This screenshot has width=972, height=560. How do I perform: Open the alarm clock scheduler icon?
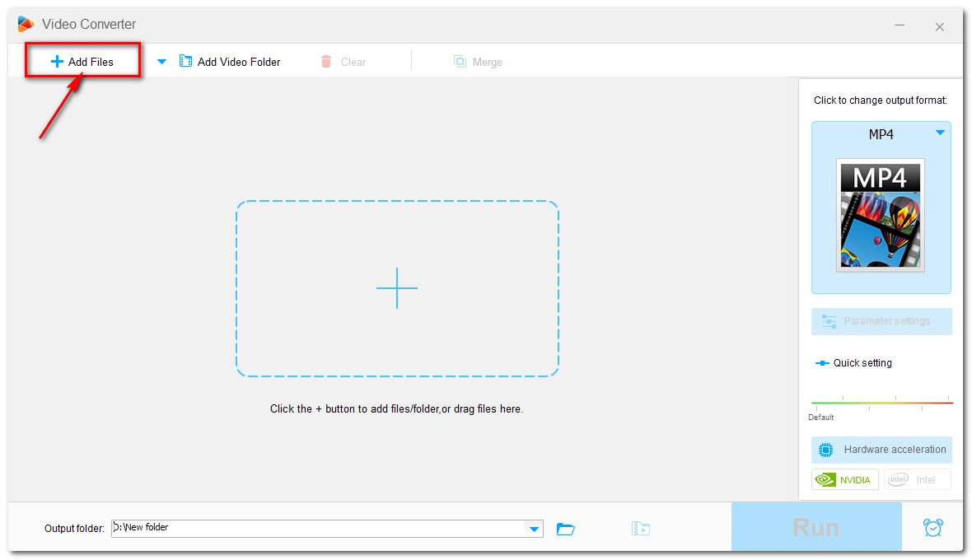pos(932,528)
